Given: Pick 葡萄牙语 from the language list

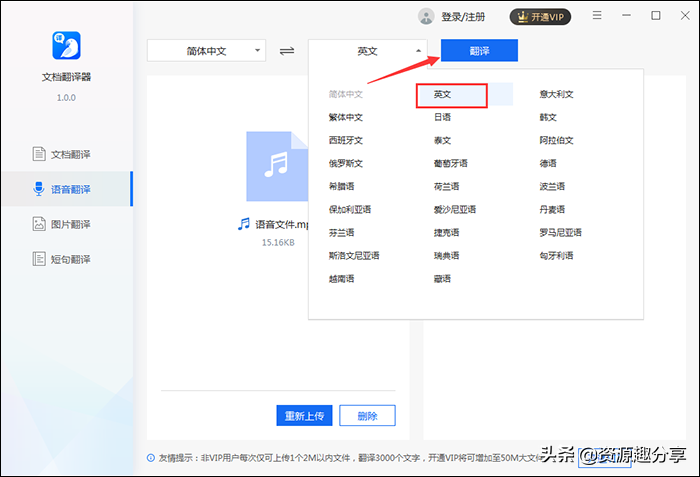Looking at the screenshot, I should [450, 163].
